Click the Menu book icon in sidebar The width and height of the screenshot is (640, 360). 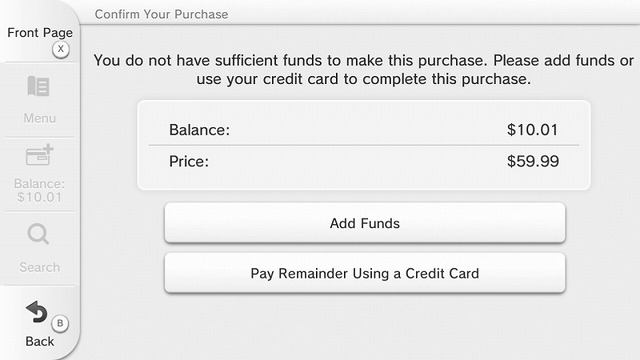[39, 86]
